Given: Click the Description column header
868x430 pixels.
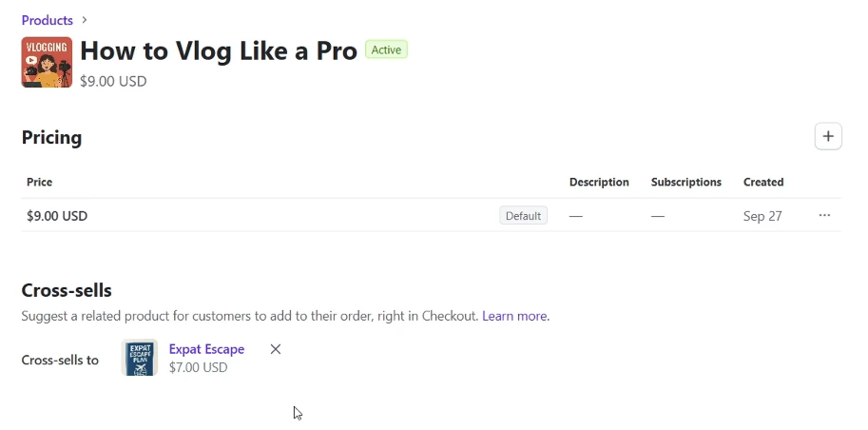Looking at the screenshot, I should [599, 182].
